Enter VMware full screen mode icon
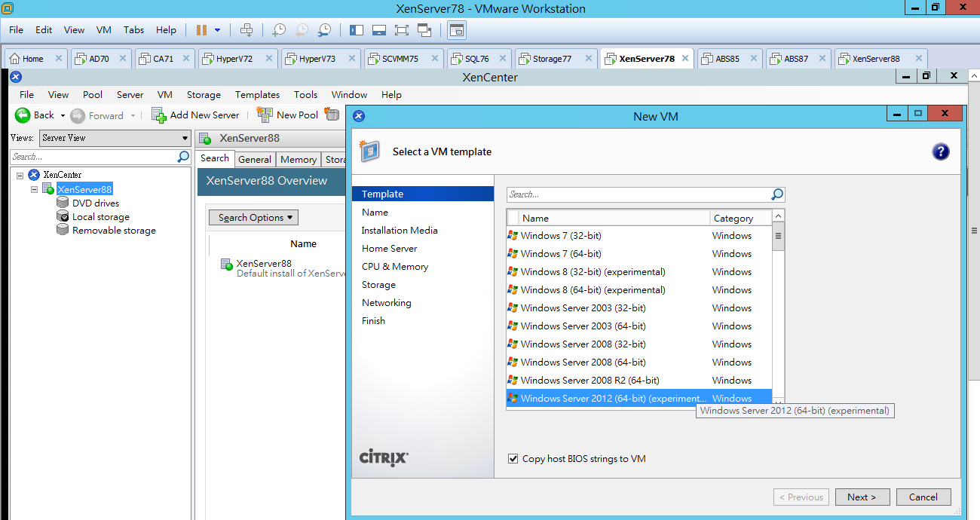The image size is (980, 520). [401, 30]
